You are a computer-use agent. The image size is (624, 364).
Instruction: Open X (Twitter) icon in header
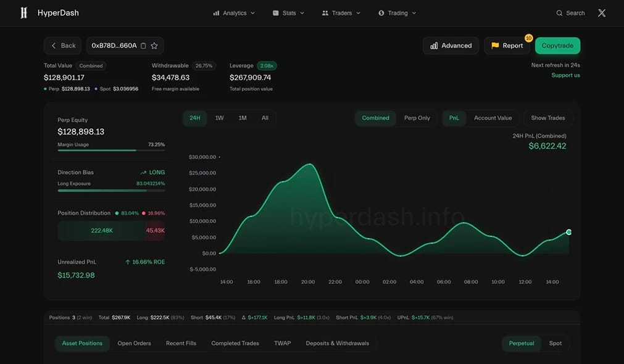602,13
